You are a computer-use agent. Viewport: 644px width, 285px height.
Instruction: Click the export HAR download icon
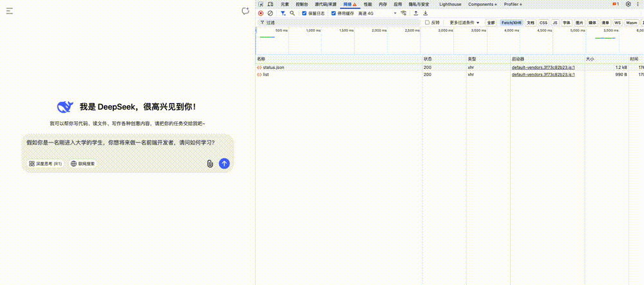tap(426, 13)
